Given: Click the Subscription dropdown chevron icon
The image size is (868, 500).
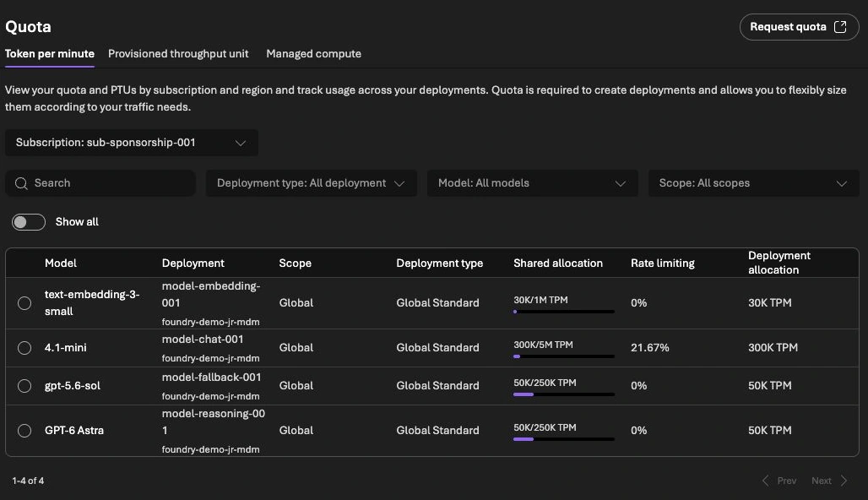Looking at the screenshot, I should (241, 143).
